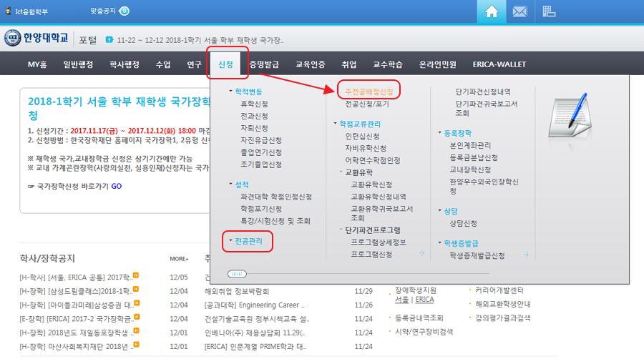Click the 맞춤공지 refresh icon

tap(125, 11)
